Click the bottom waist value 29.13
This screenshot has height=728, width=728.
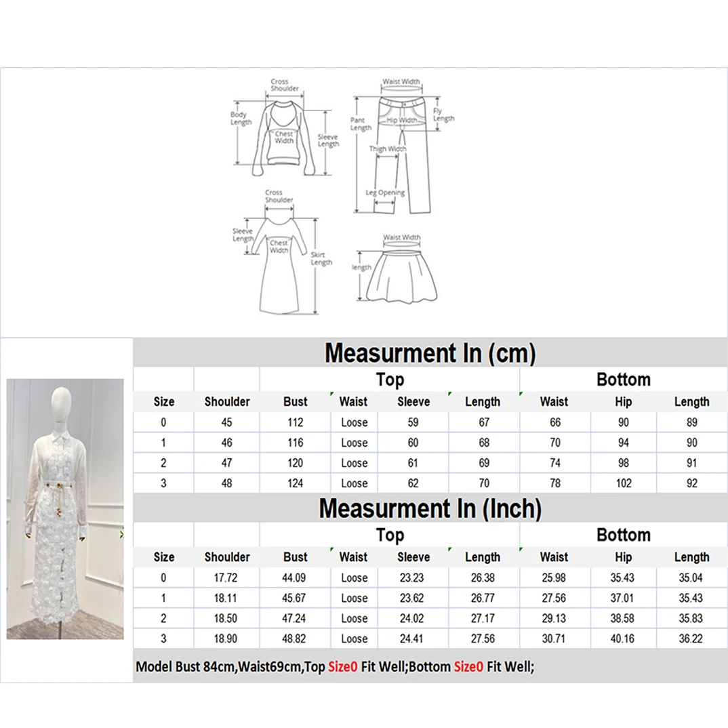(554, 619)
